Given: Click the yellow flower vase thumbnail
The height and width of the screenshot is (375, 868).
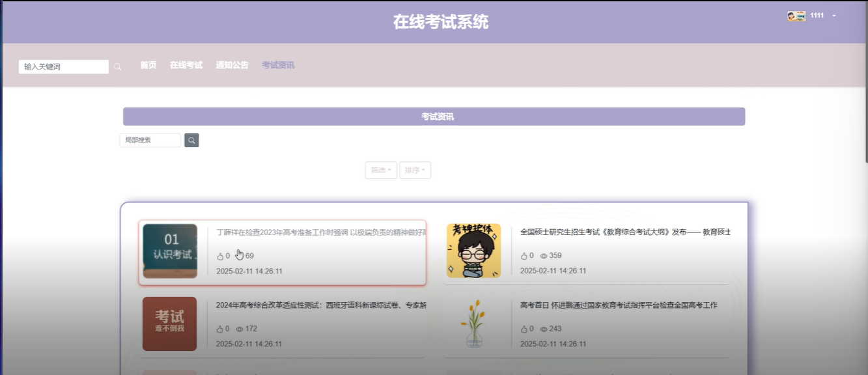Looking at the screenshot, I should (x=473, y=324).
